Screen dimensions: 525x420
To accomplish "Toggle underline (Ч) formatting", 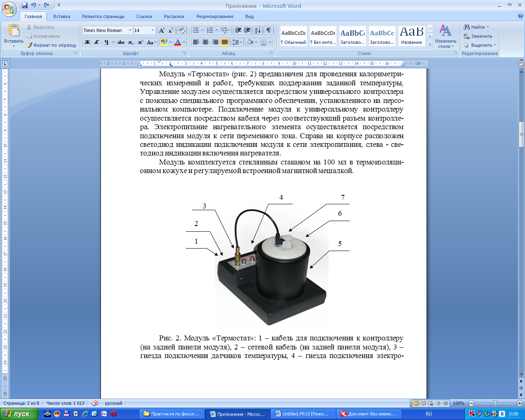I will 106,42.
